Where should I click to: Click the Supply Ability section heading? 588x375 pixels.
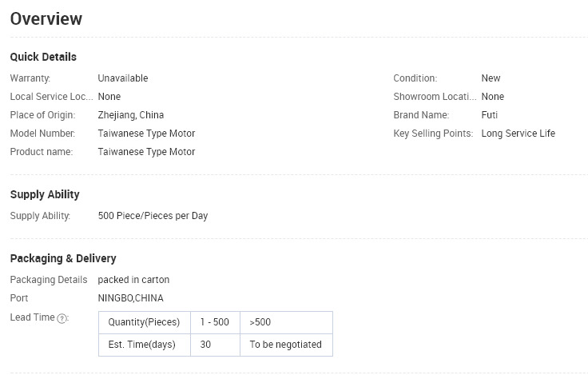[x=45, y=194]
